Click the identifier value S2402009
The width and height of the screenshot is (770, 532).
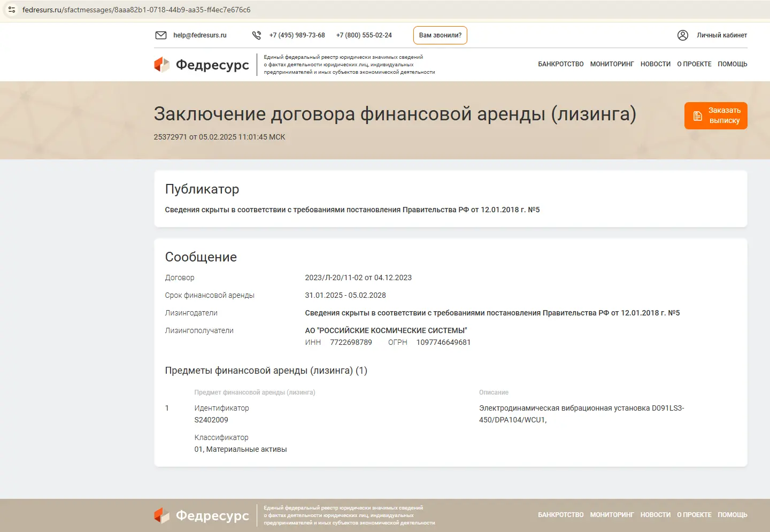211,420
